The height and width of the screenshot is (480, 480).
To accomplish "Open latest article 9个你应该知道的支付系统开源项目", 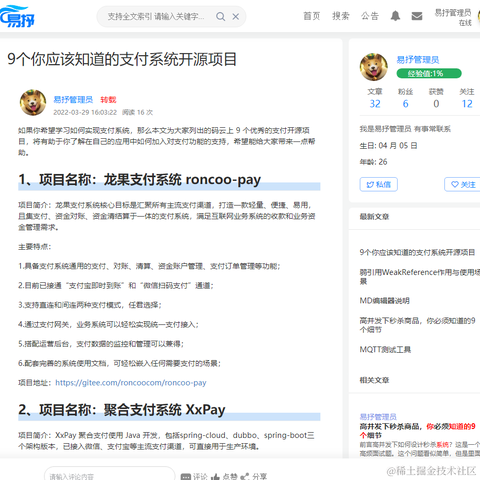I will click(x=417, y=252).
